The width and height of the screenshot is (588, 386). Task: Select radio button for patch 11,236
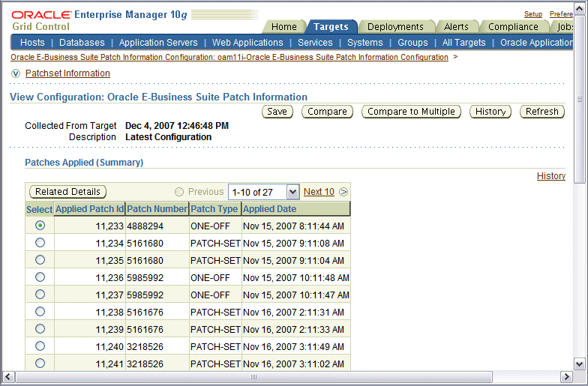point(40,277)
